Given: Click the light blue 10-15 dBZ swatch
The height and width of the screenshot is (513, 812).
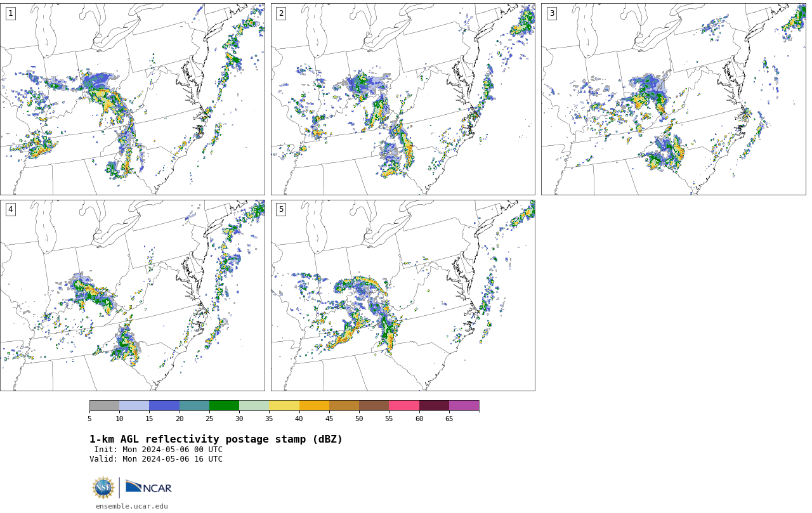Looking at the screenshot, I should 134,406.
